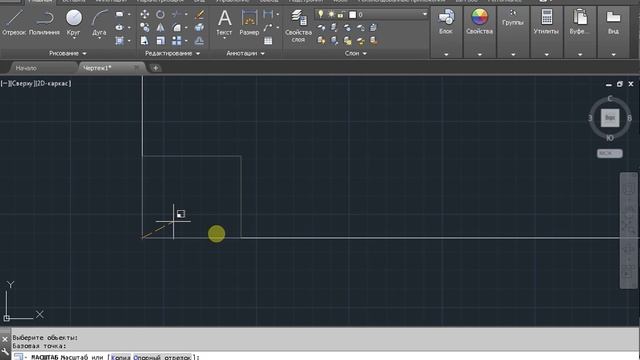Open the Rectangle tool flyout arrow

(x=129, y=15)
